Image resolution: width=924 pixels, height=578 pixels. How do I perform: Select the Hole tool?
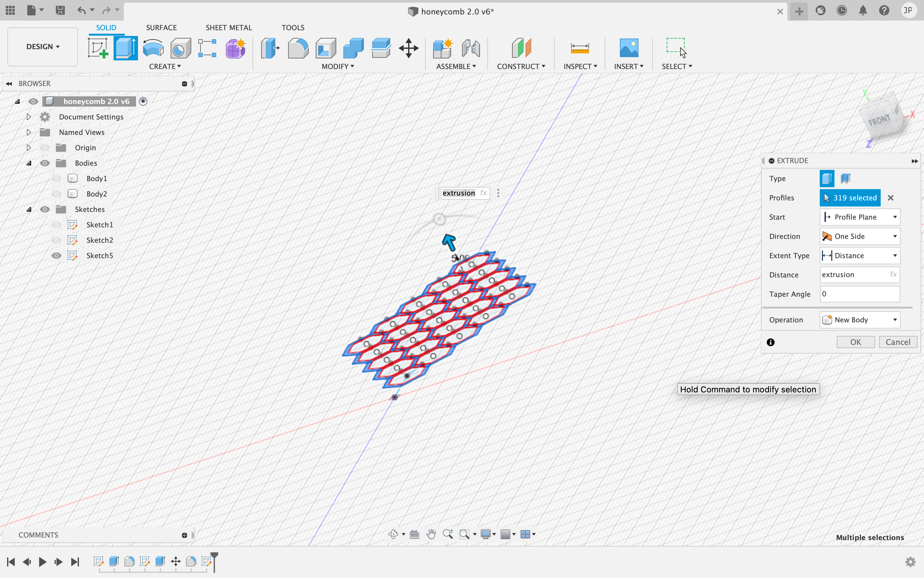181,48
